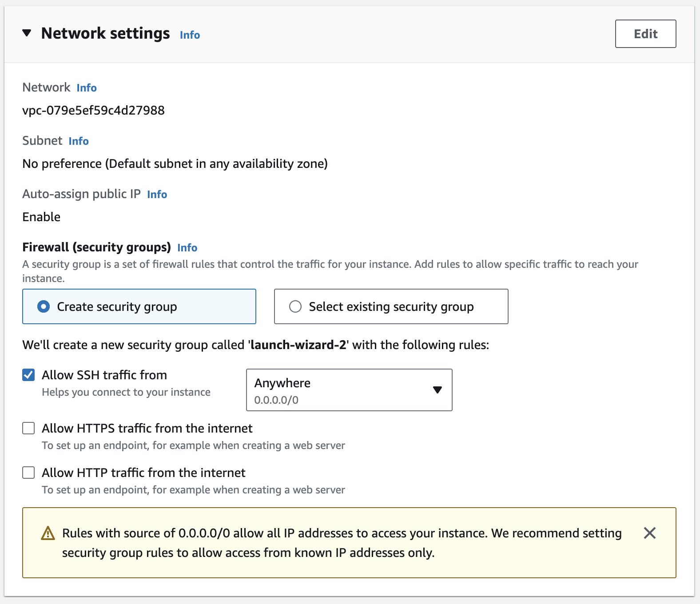Click the warning triangle icon in alert
Image resolution: width=700 pixels, height=604 pixels.
pos(48,533)
